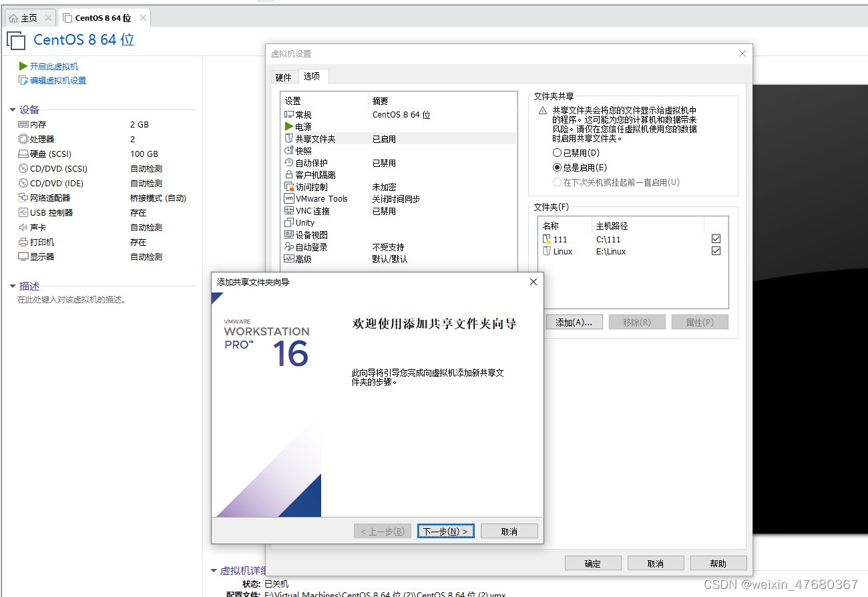Click 取消 in VM settings dialog

(656, 564)
